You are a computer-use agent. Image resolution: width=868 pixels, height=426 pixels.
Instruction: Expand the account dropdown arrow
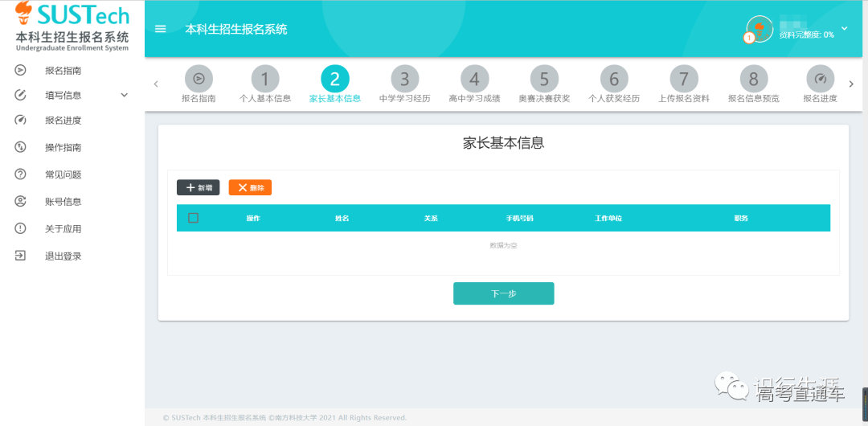(844, 28)
